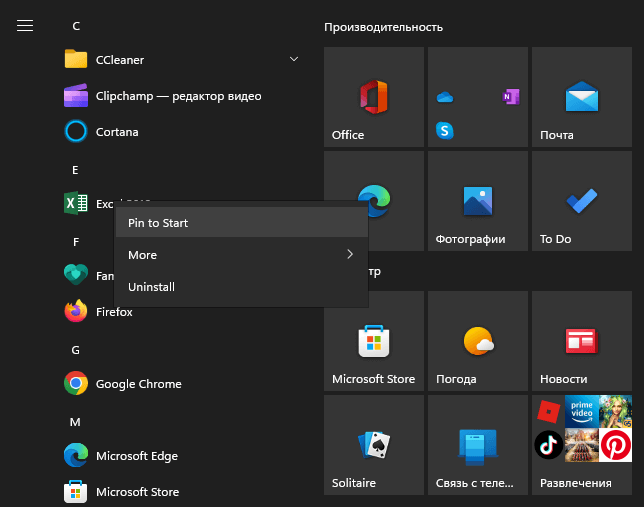
Task: Launch the Solitaire tile
Action: click(374, 445)
